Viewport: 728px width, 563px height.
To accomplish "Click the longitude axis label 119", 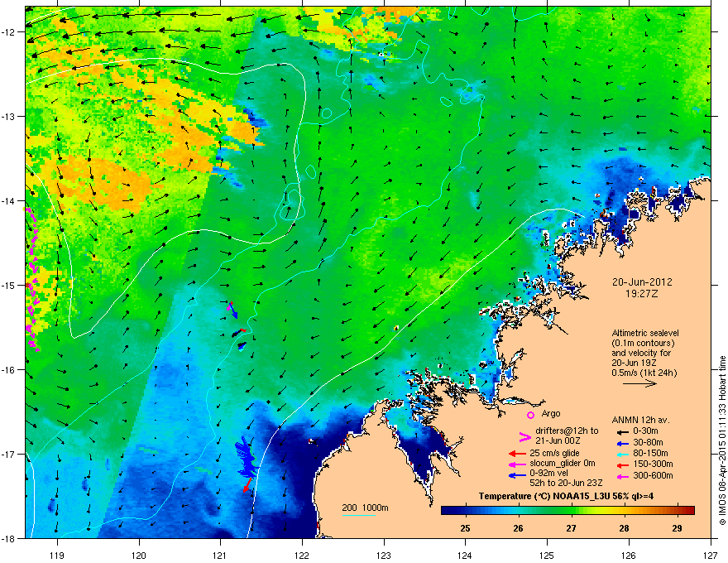I will [x=57, y=555].
